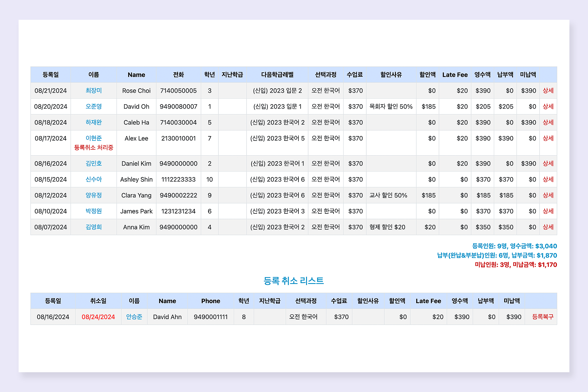
Task: Click 상세 for Ashley Shin row
Action: (x=548, y=179)
